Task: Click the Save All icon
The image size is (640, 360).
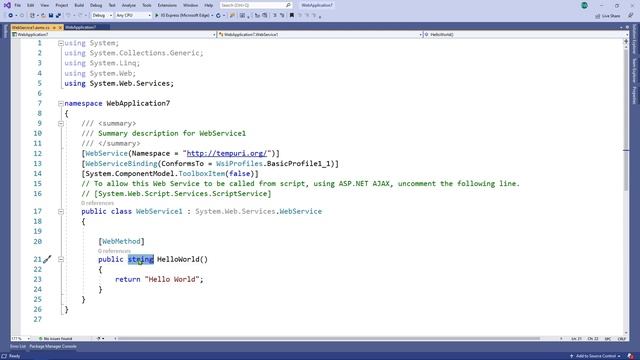Action: click(58, 16)
